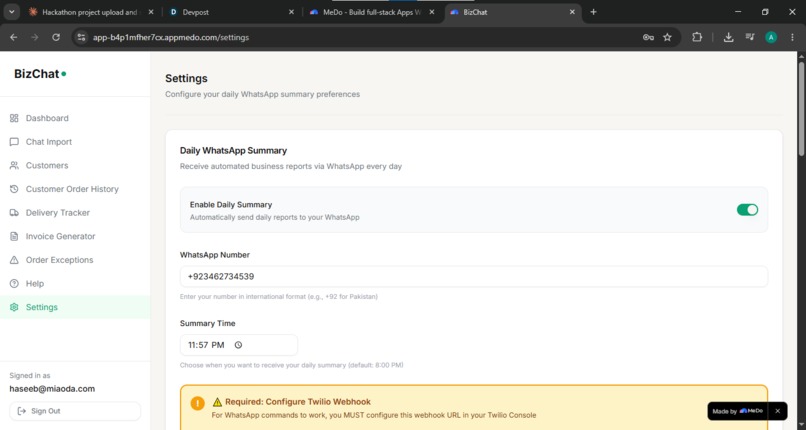Bookmark this page with star
Image resolution: width=806 pixels, height=430 pixels.
tap(667, 37)
